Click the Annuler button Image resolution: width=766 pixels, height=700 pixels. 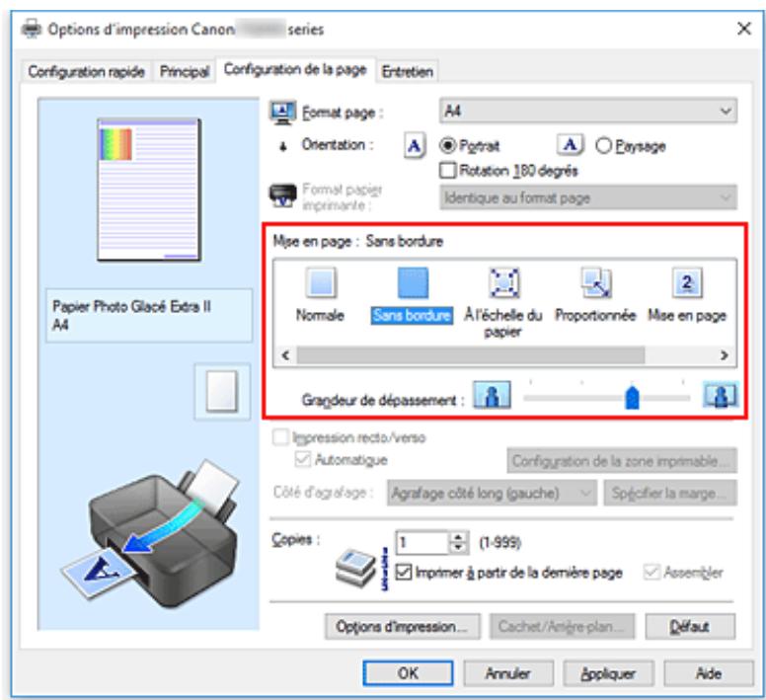click(508, 673)
